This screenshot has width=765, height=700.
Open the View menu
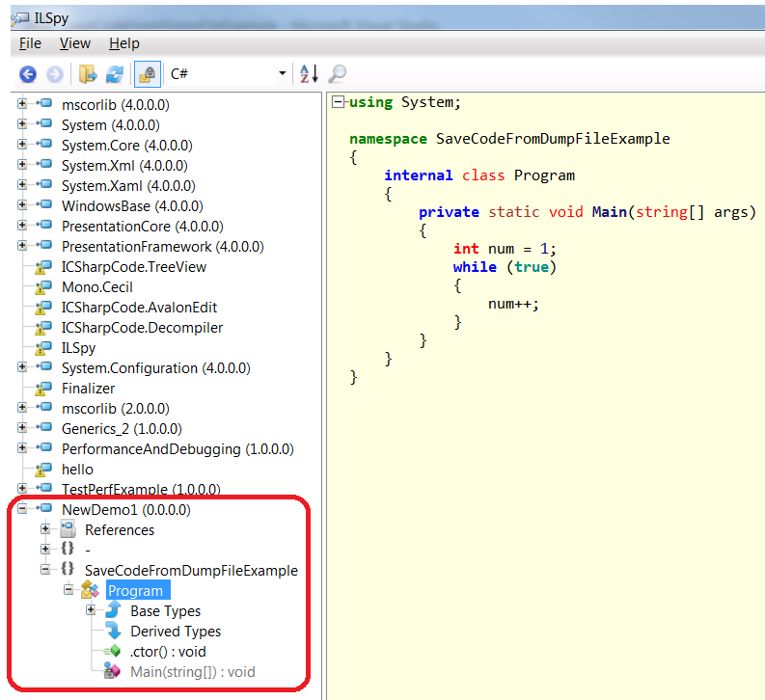click(74, 43)
